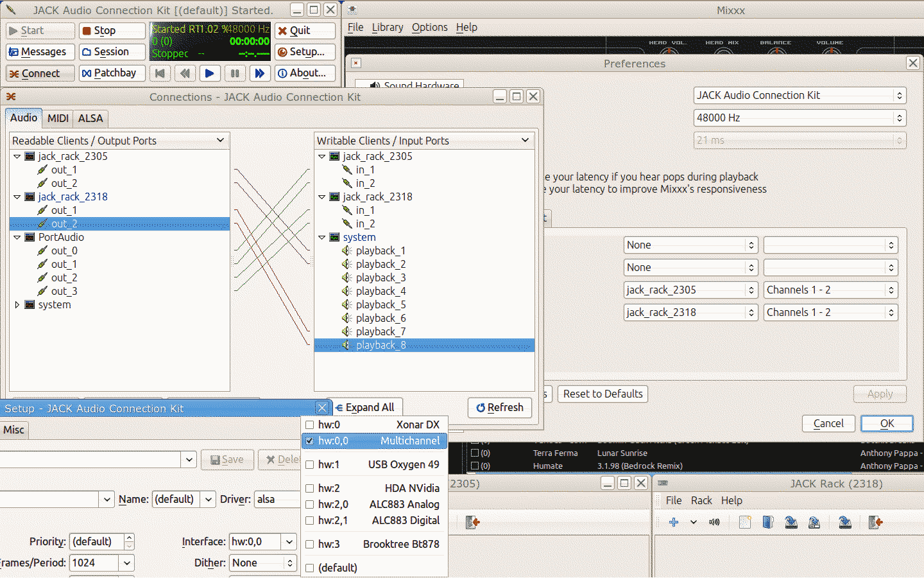
Task: Click the Refresh connections button
Action: (x=500, y=407)
